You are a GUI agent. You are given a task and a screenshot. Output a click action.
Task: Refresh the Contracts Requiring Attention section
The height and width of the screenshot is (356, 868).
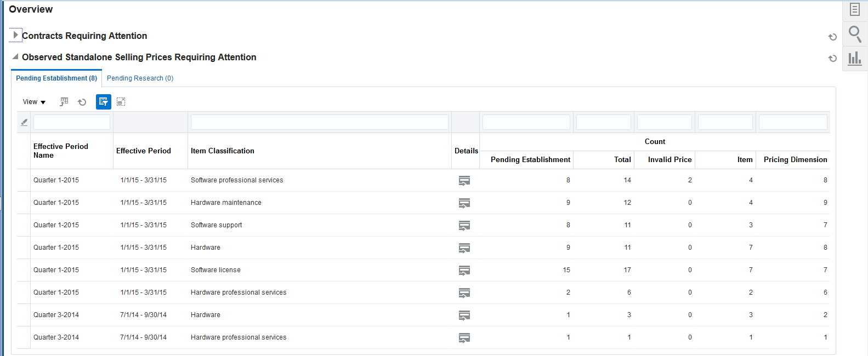tap(832, 37)
